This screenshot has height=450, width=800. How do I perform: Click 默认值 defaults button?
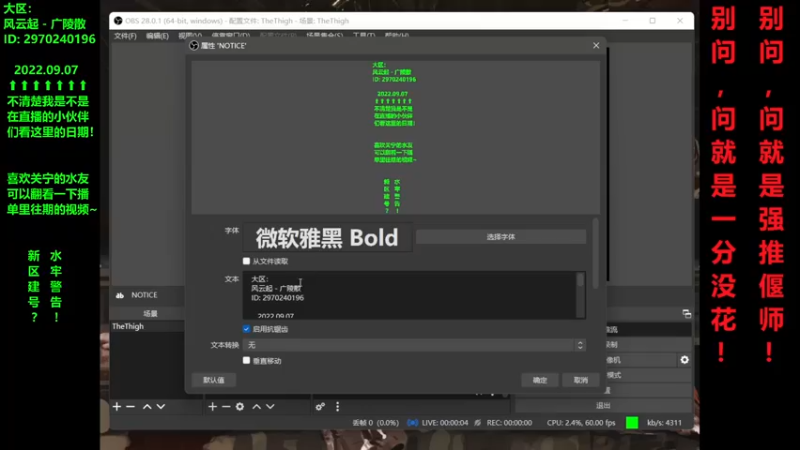214,380
